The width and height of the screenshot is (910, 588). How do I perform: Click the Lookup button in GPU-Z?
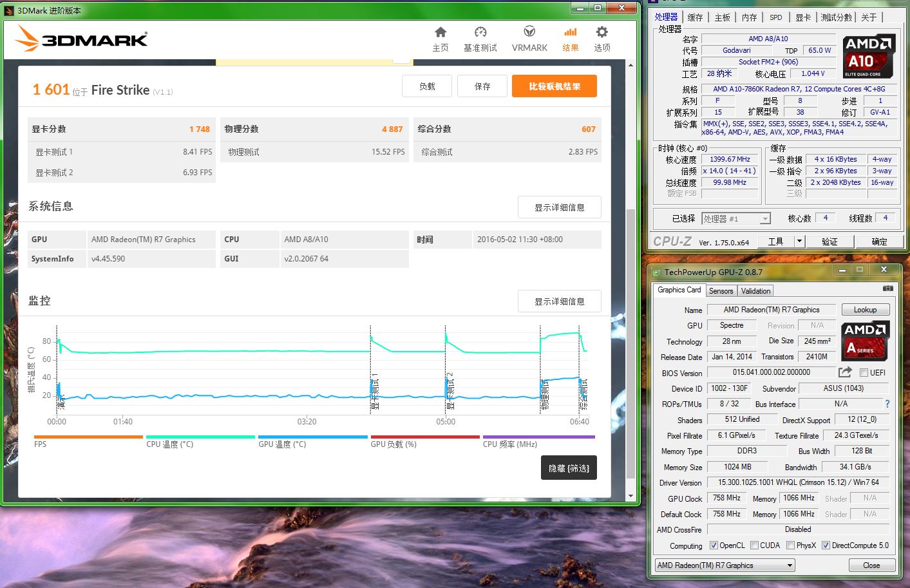coord(865,309)
